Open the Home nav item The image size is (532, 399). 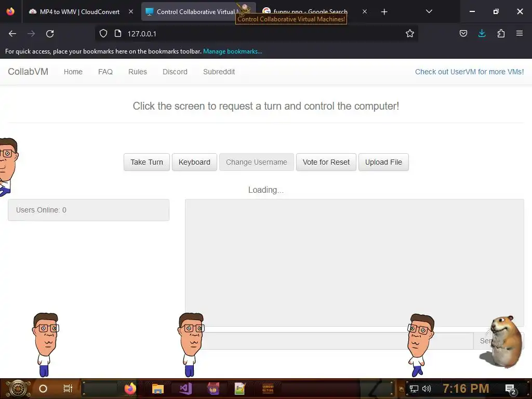73,72
